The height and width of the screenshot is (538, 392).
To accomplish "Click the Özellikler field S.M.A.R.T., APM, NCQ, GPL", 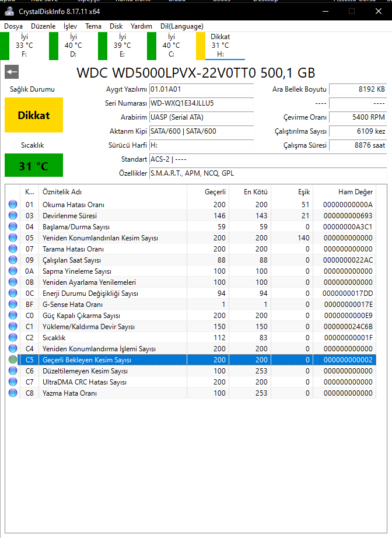I will click(268, 173).
